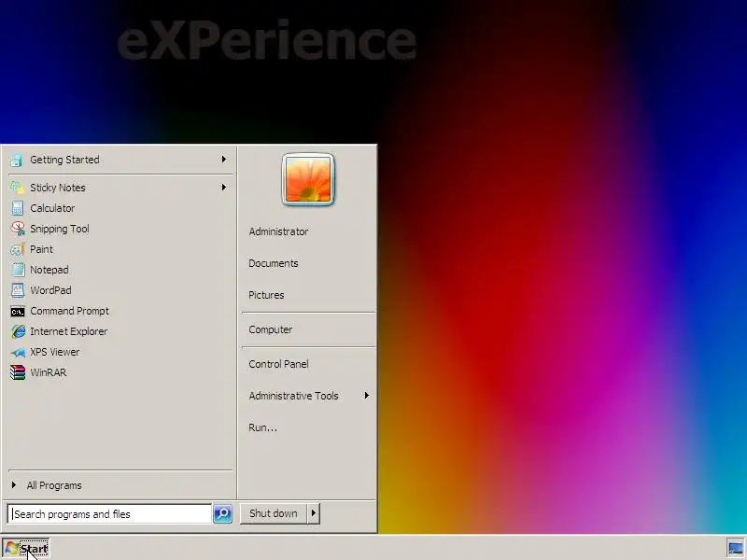Click the Notepad icon
The height and width of the screenshot is (560, 747).
(x=18, y=270)
